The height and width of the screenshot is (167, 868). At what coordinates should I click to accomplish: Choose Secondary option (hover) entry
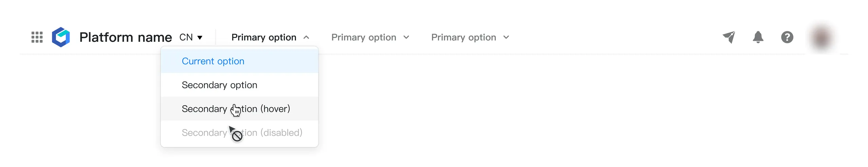[x=239, y=109]
